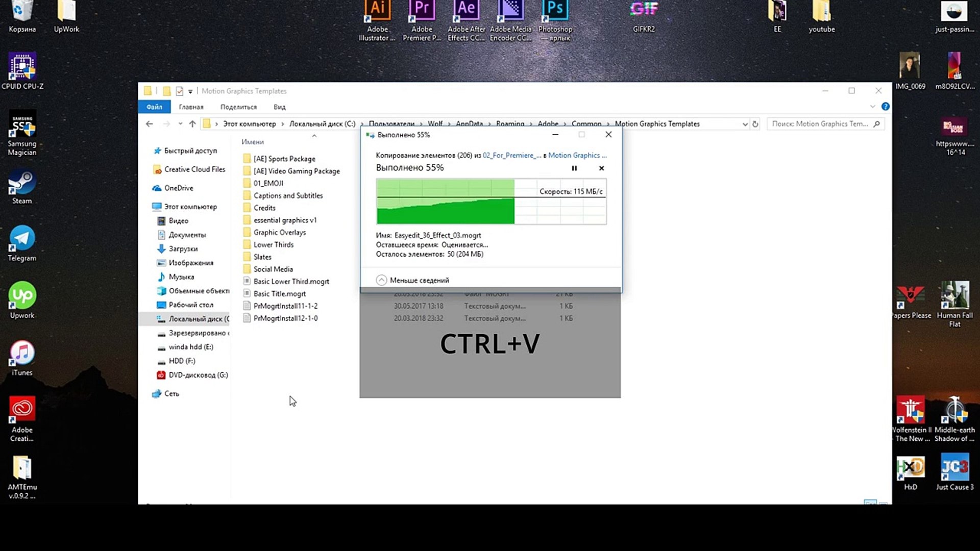980x551 pixels.
Task: Pause the file copy operation
Action: 574,168
